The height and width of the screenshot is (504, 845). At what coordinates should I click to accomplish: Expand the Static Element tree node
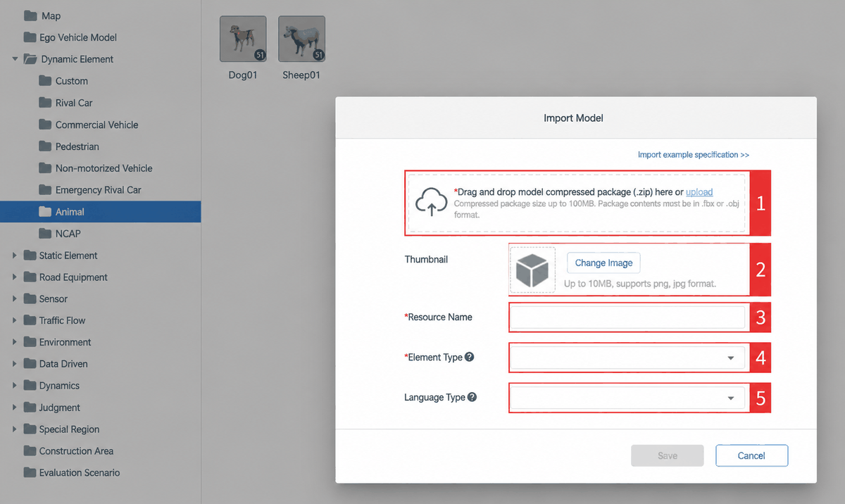pyautogui.click(x=15, y=256)
